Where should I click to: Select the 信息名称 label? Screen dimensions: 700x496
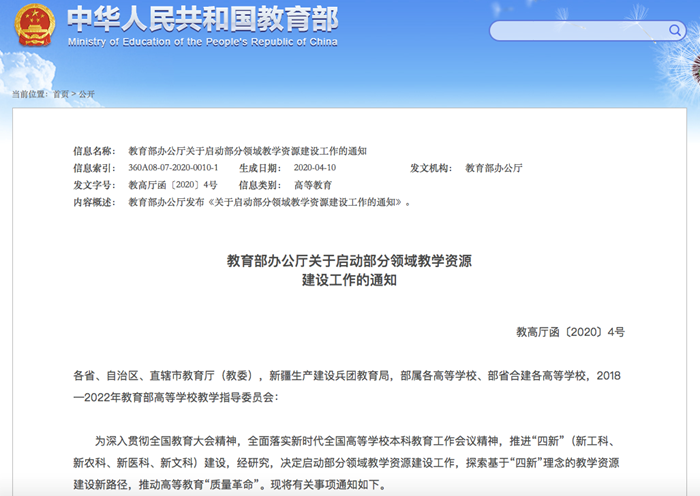click(x=94, y=151)
